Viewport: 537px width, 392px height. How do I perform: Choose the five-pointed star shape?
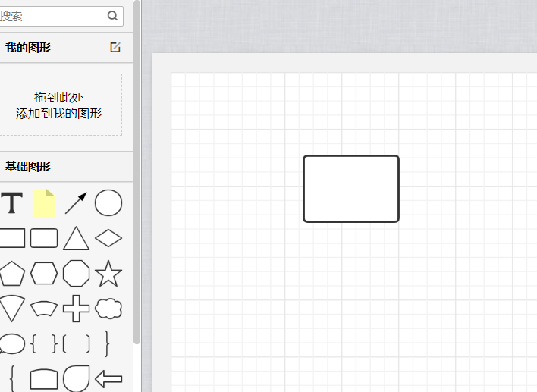click(x=108, y=273)
